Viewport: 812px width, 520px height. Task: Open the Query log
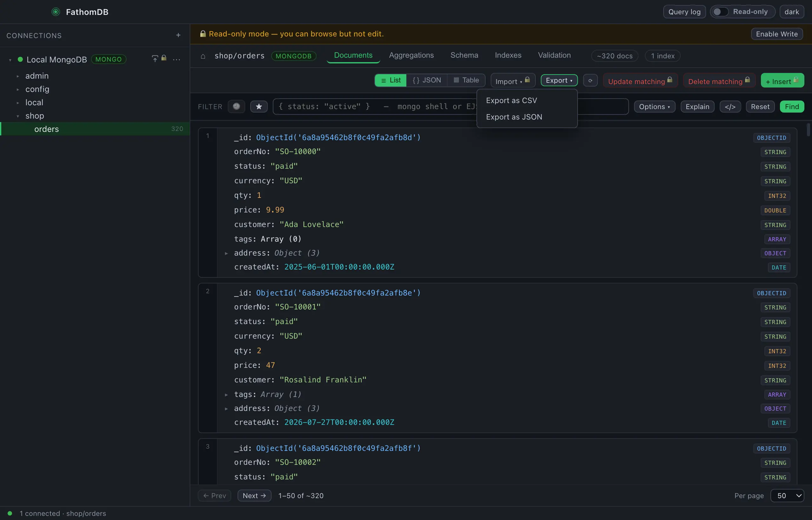pyautogui.click(x=684, y=12)
